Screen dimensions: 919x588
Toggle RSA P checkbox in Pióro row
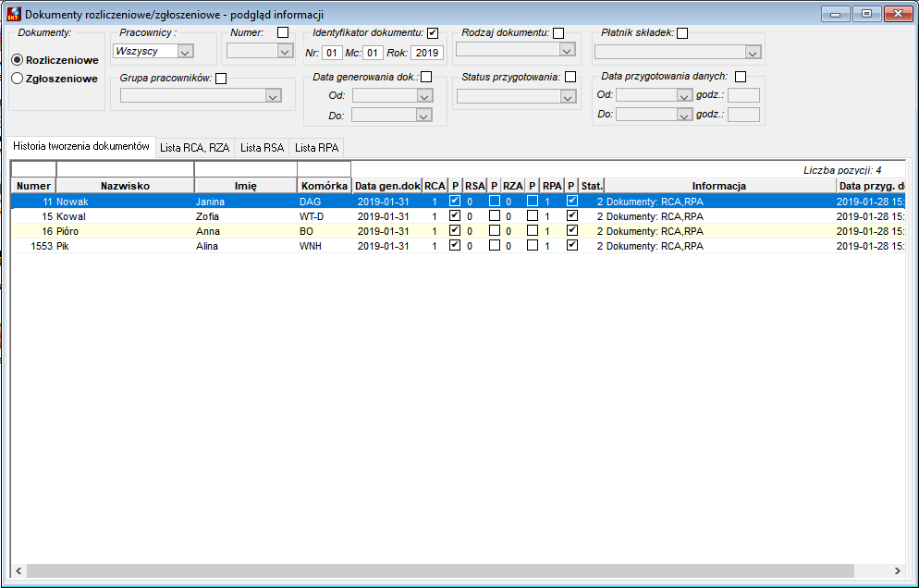pyautogui.click(x=494, y=230)
